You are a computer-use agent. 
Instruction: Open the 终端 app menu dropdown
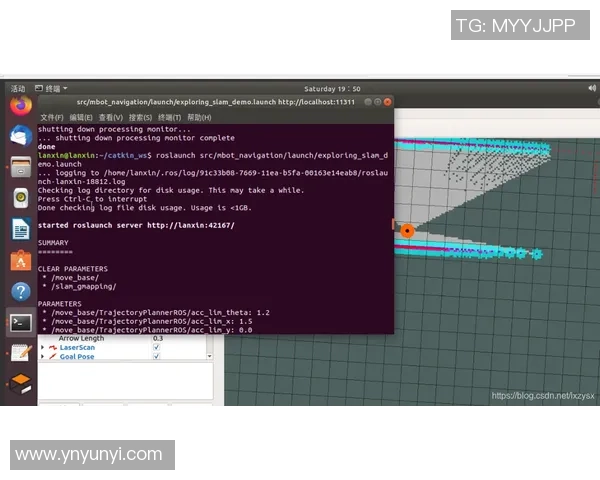click(x=52, y=88)
